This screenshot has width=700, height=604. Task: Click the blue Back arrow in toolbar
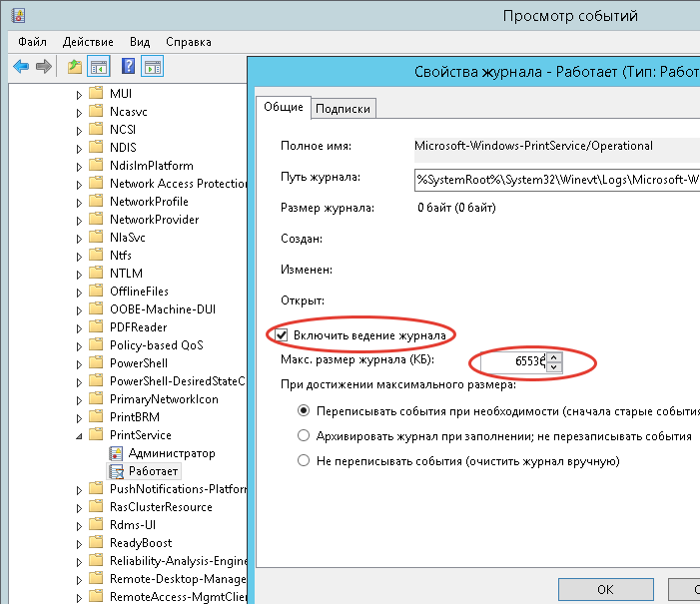20,67
